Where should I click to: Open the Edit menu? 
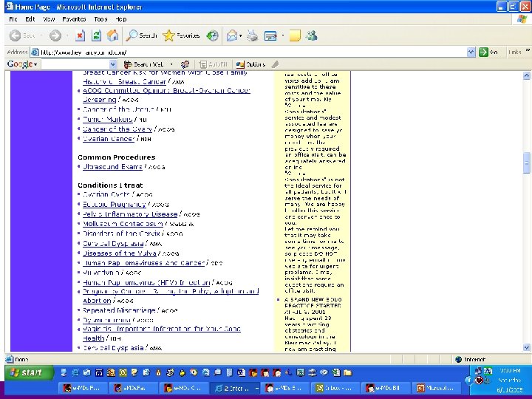[30, 19]
